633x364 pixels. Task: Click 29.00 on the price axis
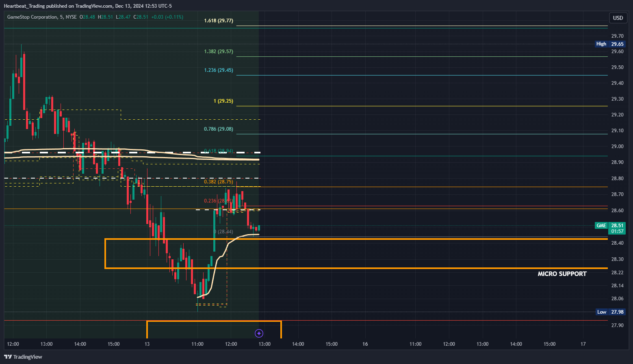tap(617, 146)
